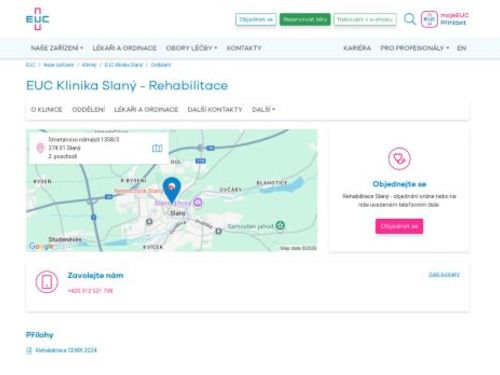Click the third header button with e-shop
Screen dimensions: 500x375
click(x=365, y=19)
